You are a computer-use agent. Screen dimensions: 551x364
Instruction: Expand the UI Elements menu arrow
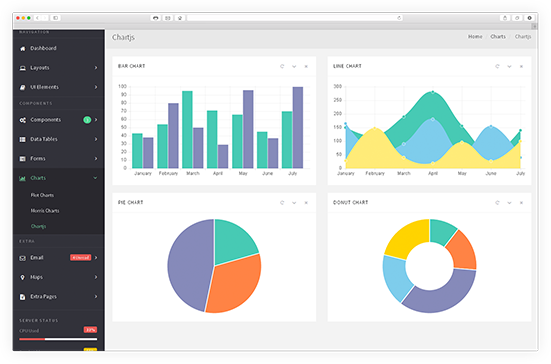click(x=96, y=87)
